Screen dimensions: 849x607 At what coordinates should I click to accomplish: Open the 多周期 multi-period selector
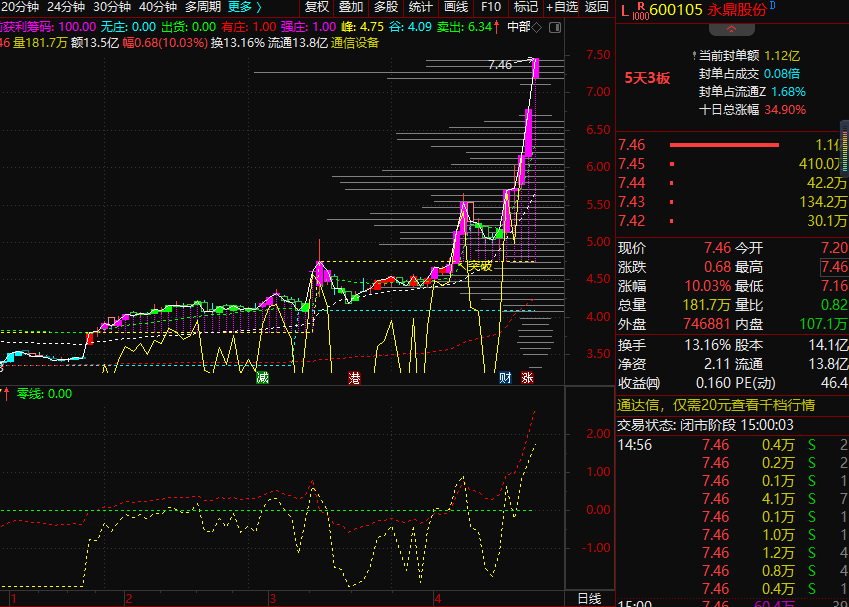[202, 7]
